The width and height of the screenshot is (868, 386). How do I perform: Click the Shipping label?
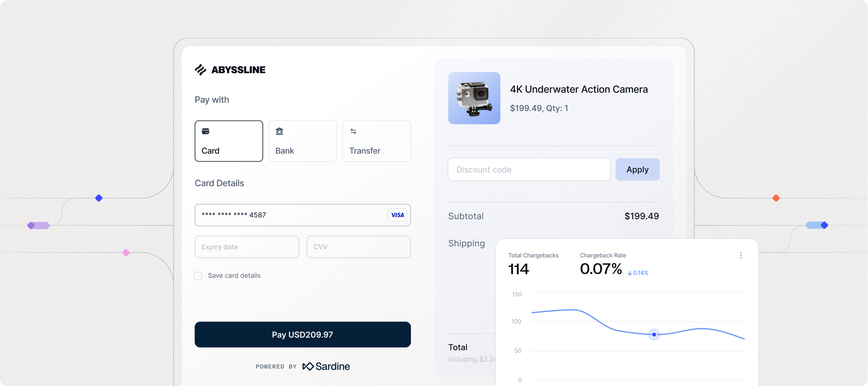[466, 243]
